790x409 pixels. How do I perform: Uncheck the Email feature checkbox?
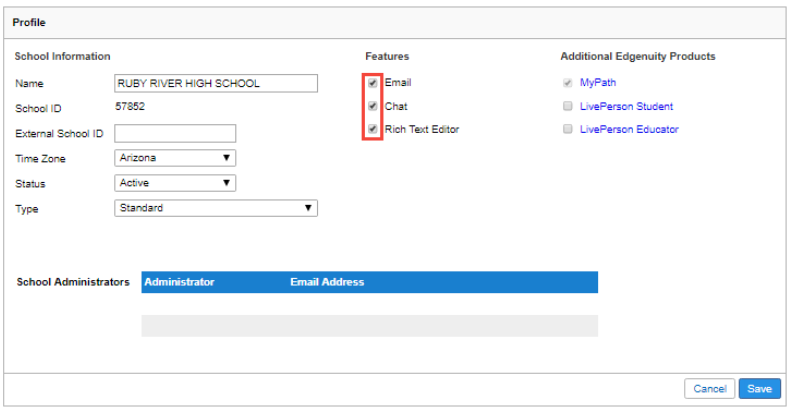pos(373,83)
